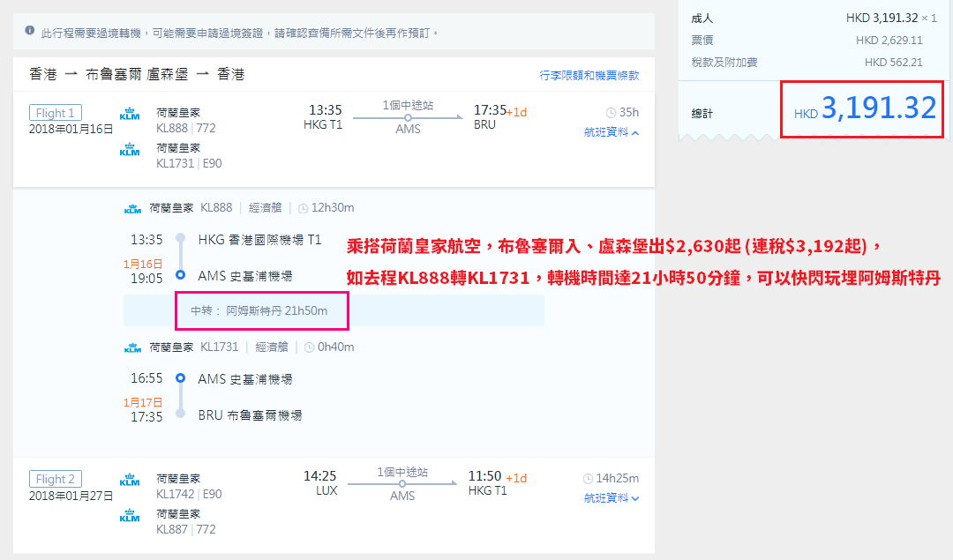The width and height of the screenshot is (953, 560).
Task: Click the KLM logo on the KL1731 0h40m segment
Action: [x=132, y=347]
